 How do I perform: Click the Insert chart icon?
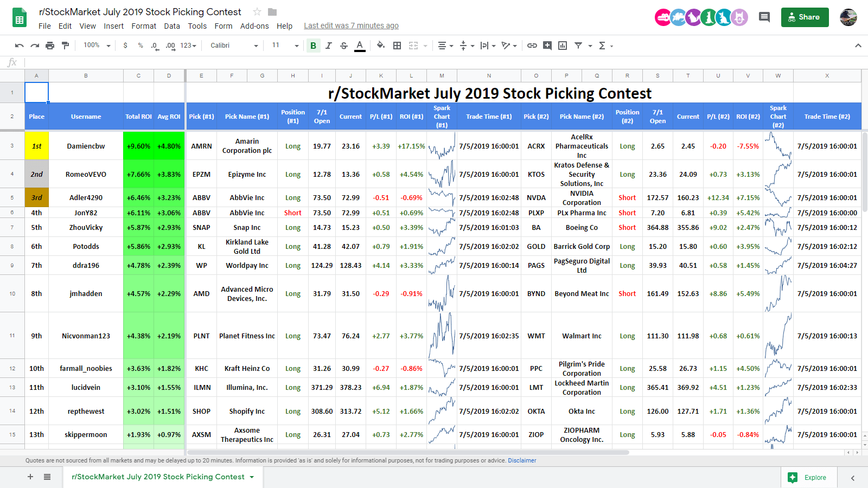coord(563,46)
